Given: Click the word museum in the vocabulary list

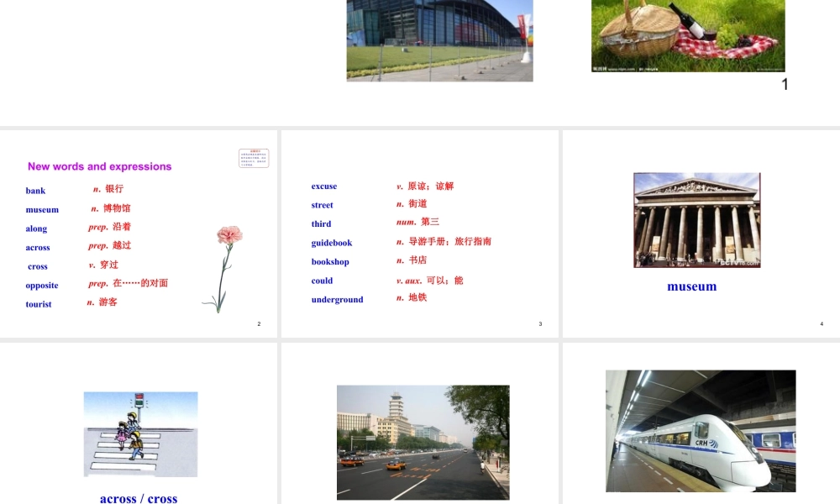Looking at the screenshot, I should [44, 209].
